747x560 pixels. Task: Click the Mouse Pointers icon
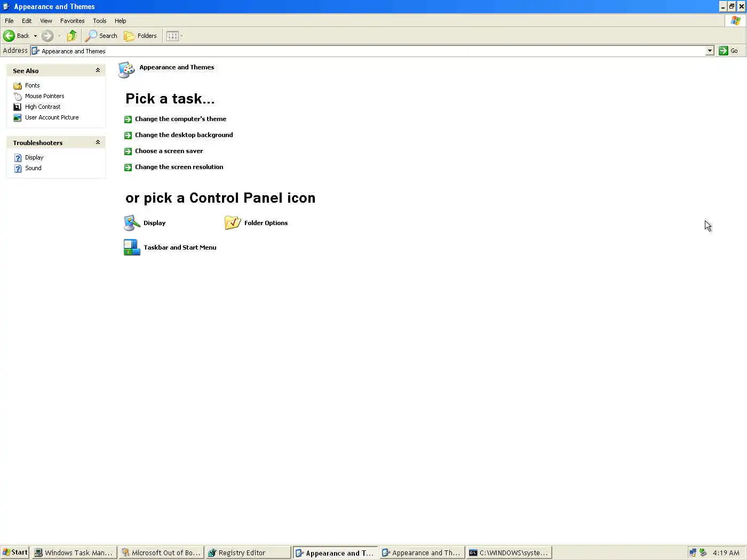tap(18, 96)
